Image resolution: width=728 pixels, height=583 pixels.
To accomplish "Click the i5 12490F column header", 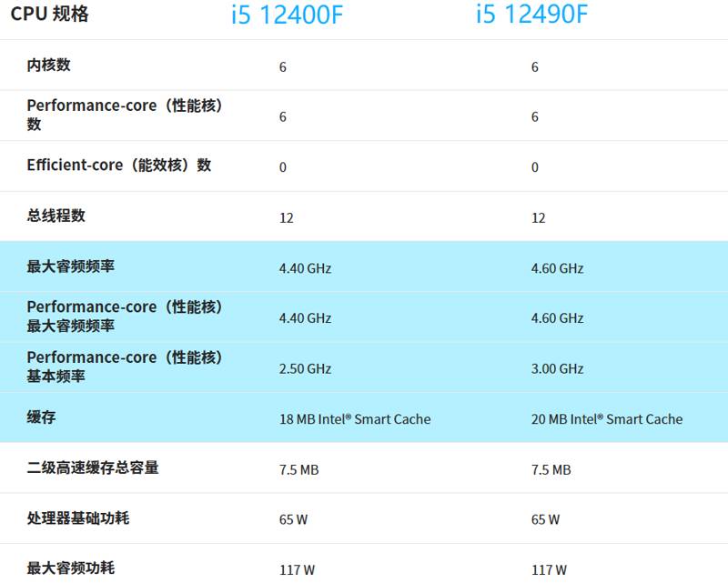I will (x=531, y=15).
